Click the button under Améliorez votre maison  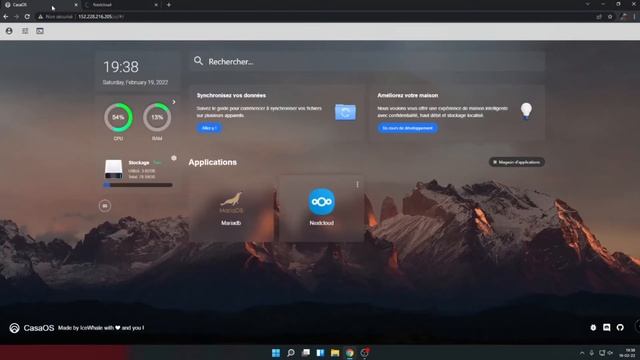pos(407,128)
